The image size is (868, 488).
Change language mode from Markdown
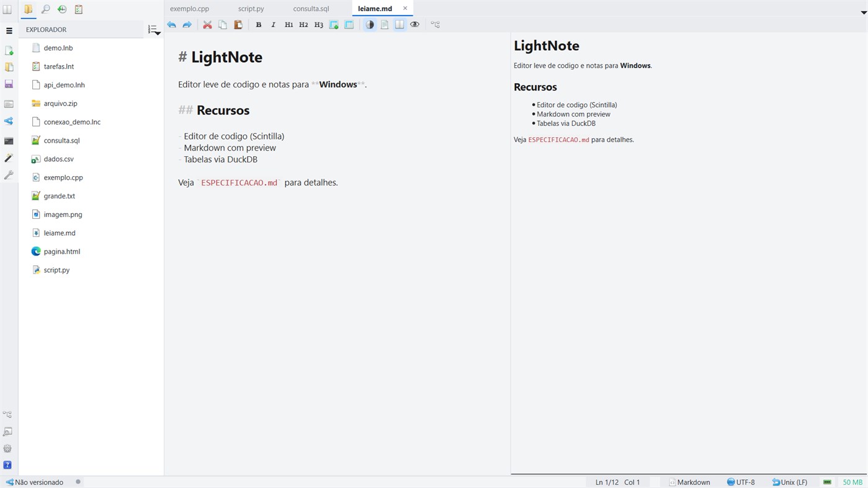pos(689,482)
